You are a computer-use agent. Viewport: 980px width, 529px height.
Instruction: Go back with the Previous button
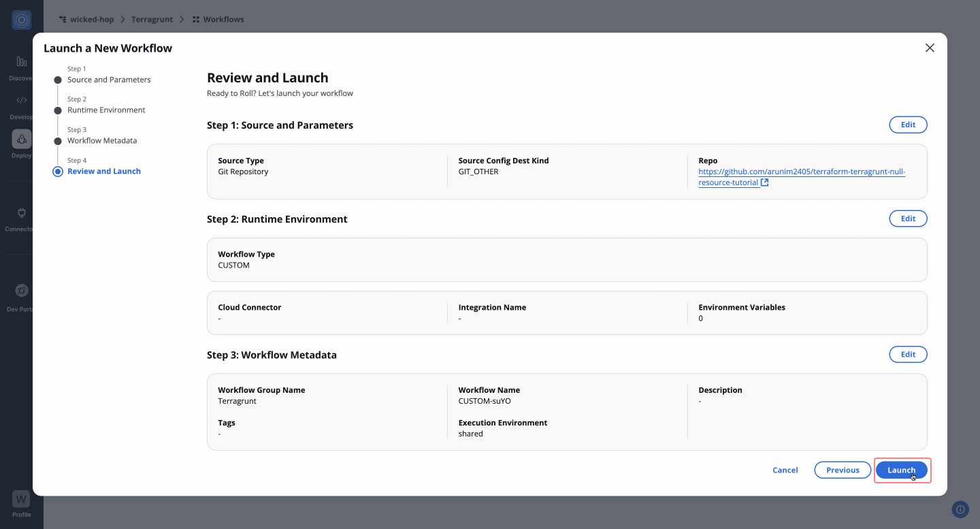843,470
